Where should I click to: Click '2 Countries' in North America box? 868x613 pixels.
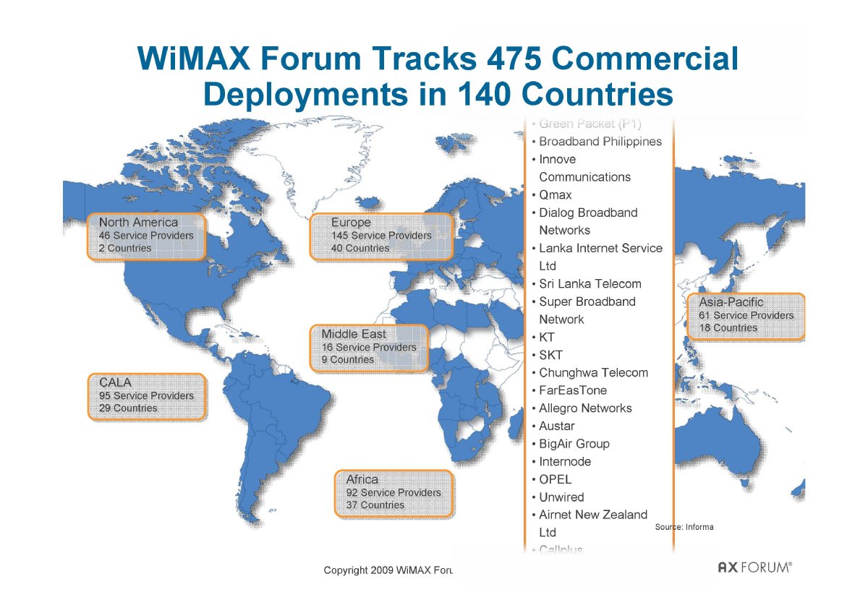(125, 248)
